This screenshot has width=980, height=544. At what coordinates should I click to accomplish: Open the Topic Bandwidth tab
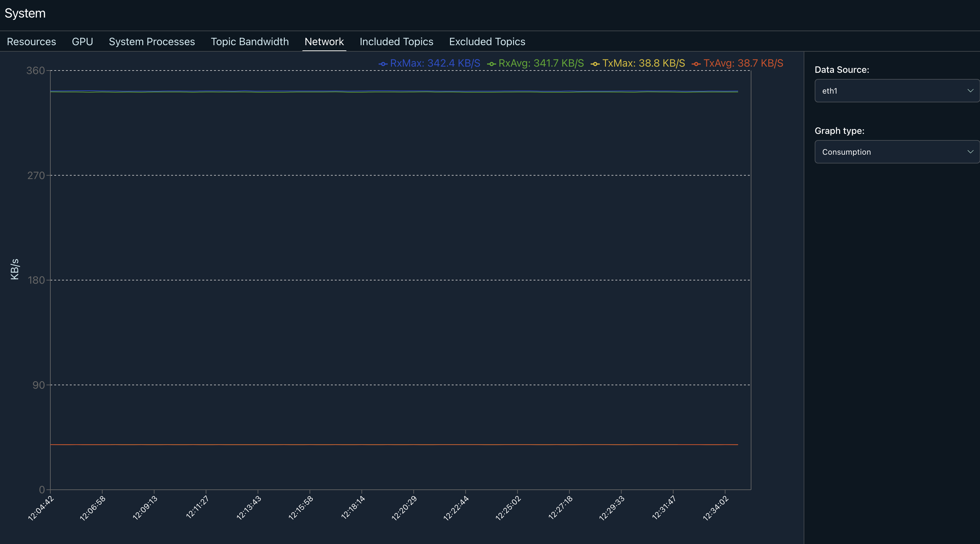coord(250,42)
